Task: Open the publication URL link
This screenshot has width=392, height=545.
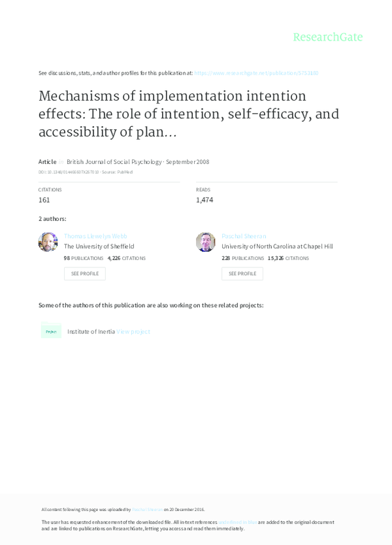Action: pyautogui.click(x=257, y=73)
